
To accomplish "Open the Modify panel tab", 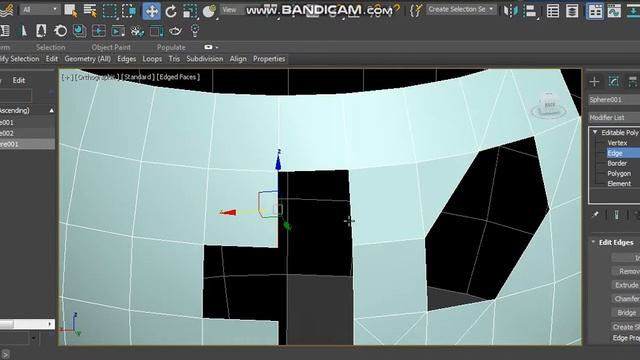I will coord(613,82).
